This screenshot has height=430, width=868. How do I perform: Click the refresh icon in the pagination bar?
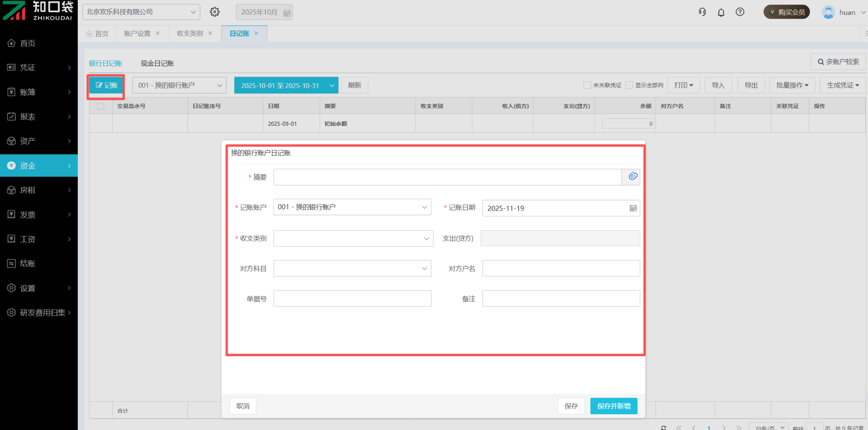(663, 427)
